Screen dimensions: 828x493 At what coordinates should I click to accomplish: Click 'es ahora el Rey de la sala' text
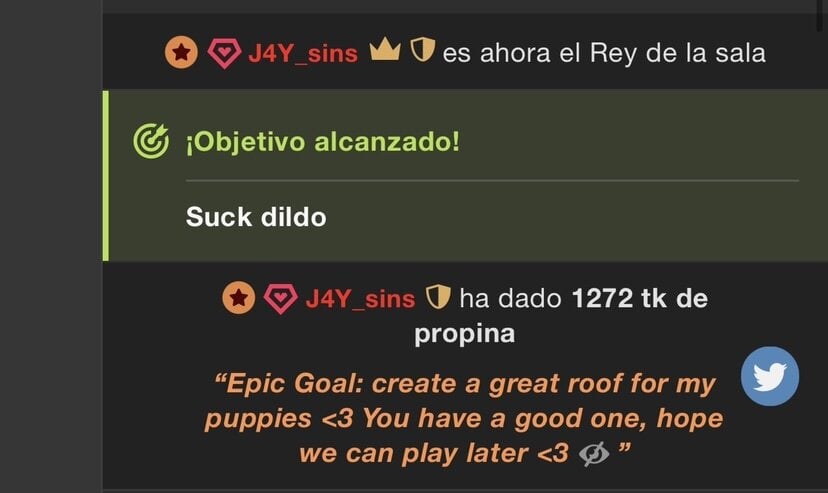tap(604, 53)
